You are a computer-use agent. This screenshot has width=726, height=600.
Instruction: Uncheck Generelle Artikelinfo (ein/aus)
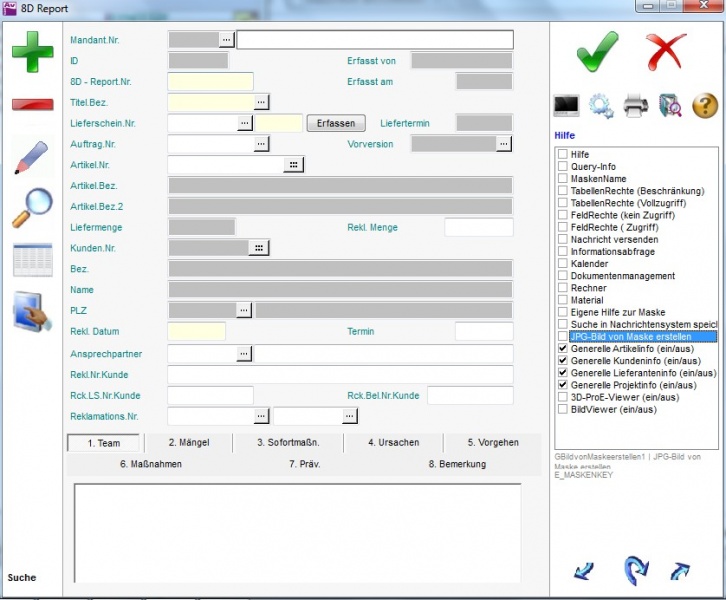pyautogui.click(x=563, y=348)
